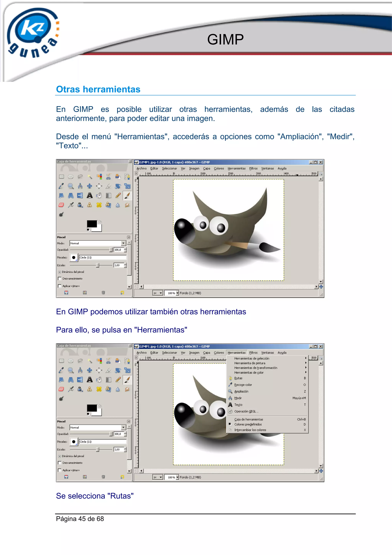Reset default colors icon in upper toolbox
Screen dimensions: 392x555
point(89,230)
